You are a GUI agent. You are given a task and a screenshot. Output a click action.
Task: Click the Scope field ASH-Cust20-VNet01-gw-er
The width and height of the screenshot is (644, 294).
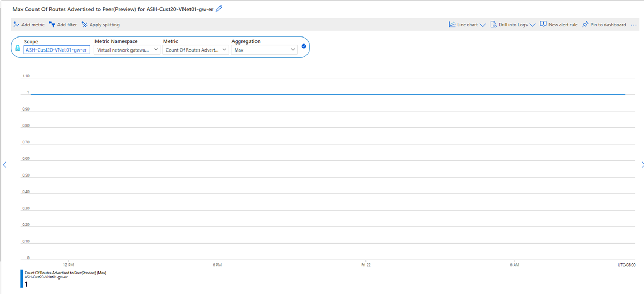point(56,50)
